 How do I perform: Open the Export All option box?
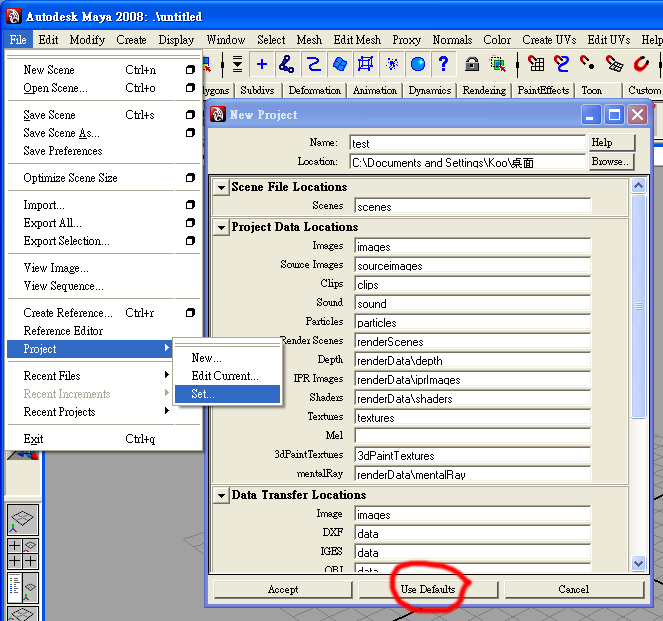190,223
